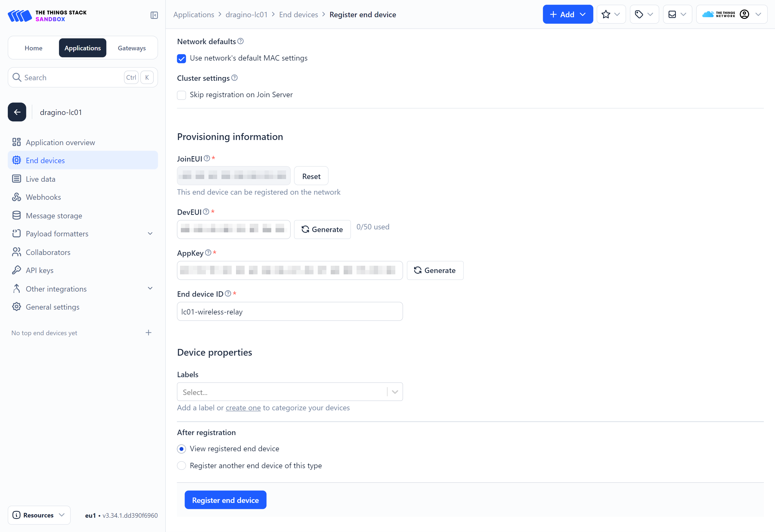Open Live data in sidebar
The image size is (775, 532).
(x=40, y=179)
